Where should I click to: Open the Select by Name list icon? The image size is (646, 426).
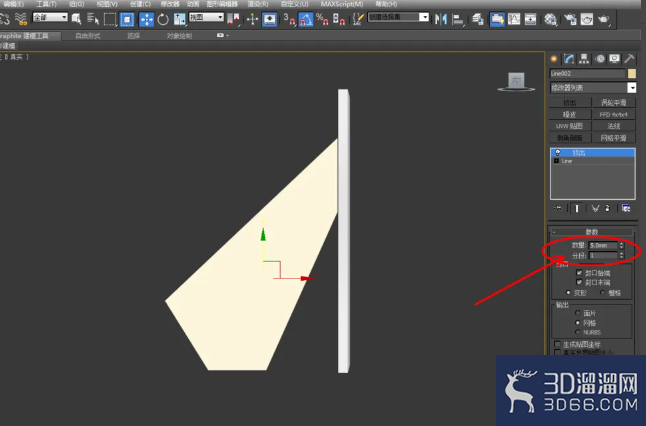coord(93,19)
